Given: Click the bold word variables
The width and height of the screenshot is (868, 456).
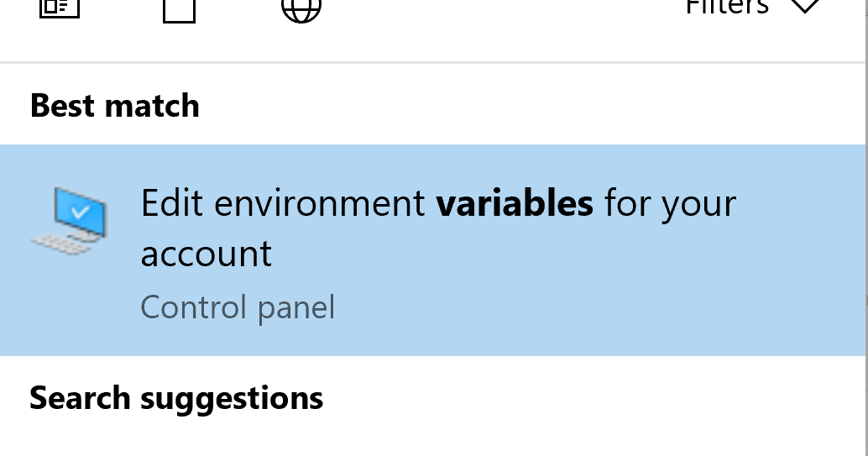Looking at the screenshot, I should [515, 203].
